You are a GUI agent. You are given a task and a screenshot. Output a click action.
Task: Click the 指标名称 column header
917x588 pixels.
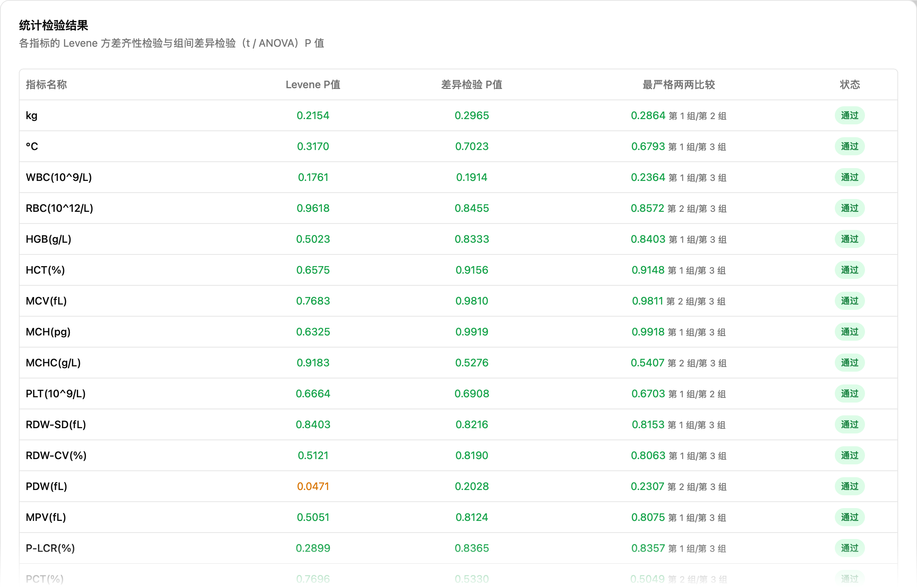[x=46, y=84]
